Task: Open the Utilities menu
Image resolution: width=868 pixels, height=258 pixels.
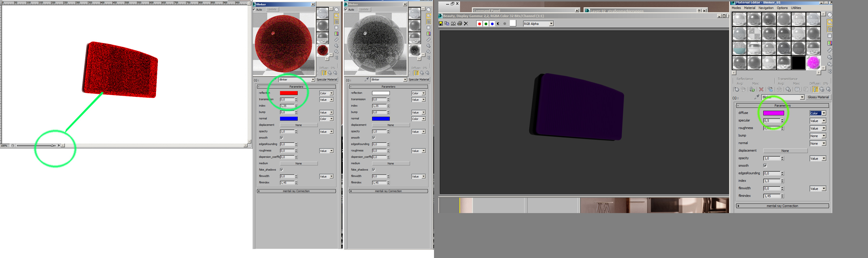Action: [x=796, y=8]
